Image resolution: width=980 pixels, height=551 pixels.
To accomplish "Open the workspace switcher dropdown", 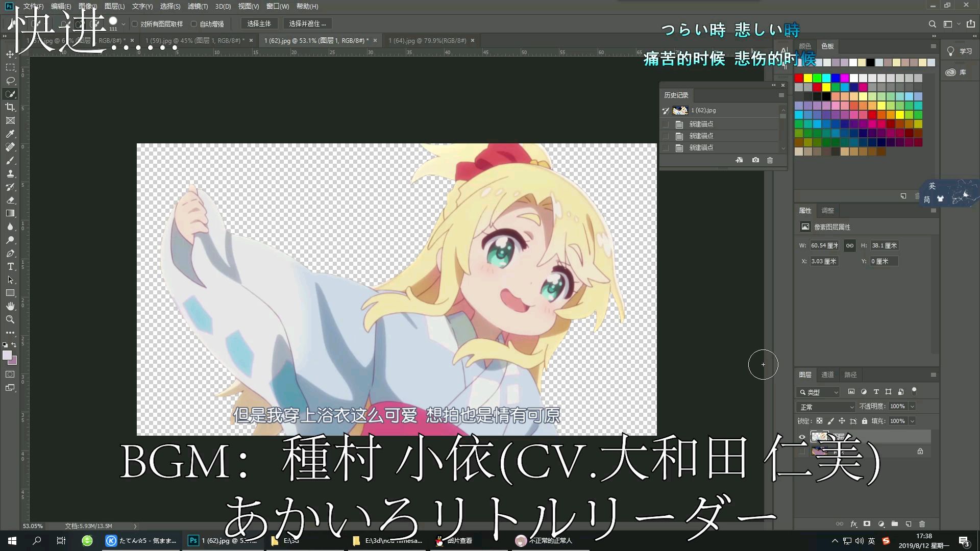I will 951,24.
